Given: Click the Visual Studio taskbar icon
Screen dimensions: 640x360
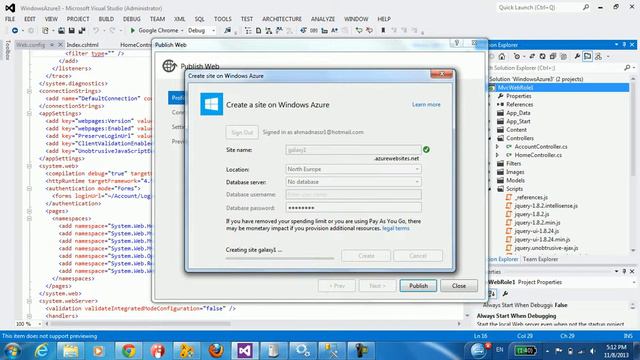Looking at the screenshot, I should pyautogui.click(x=244, y=351).
